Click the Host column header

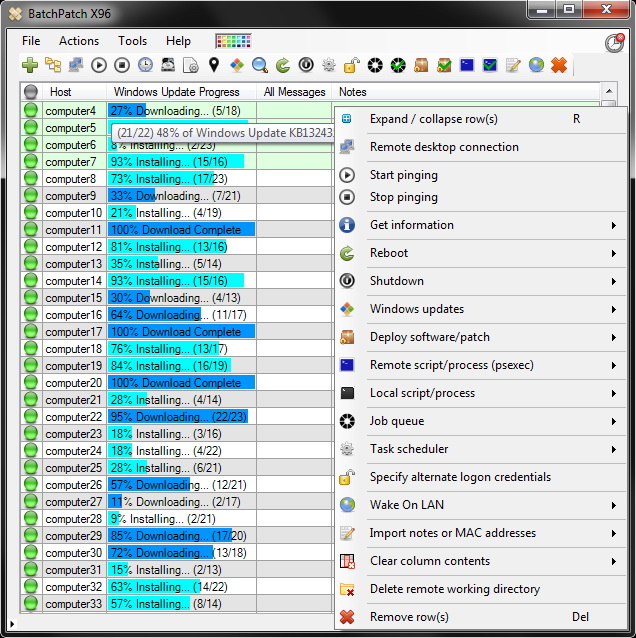pos(74,92)
